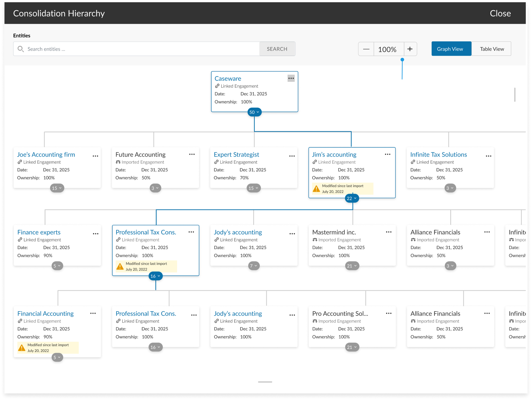The image size is (532, 400).
Task: Click Finance experts' 90% ownership value
Action: pyautogui.click(x=48, y=255)
